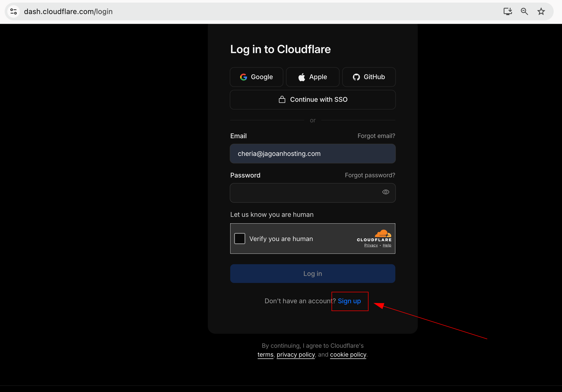Open the Turnstile Help link

click(x=387, y=245)
